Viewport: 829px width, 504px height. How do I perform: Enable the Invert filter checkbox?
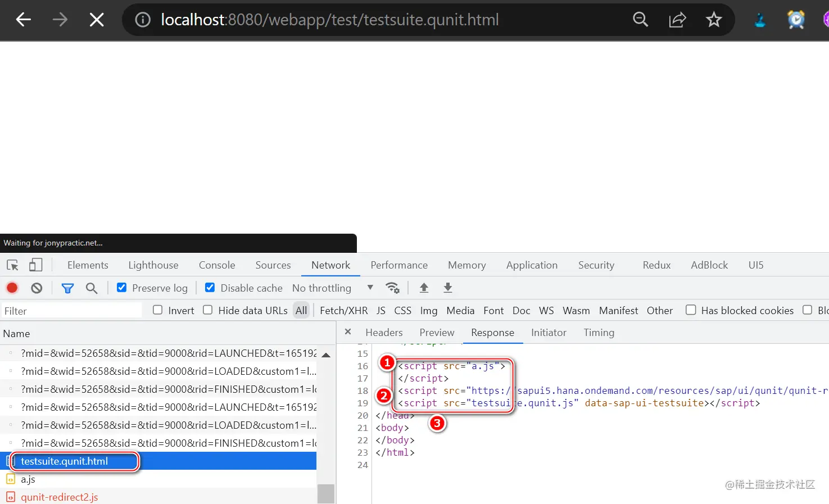tap(158, 310)
